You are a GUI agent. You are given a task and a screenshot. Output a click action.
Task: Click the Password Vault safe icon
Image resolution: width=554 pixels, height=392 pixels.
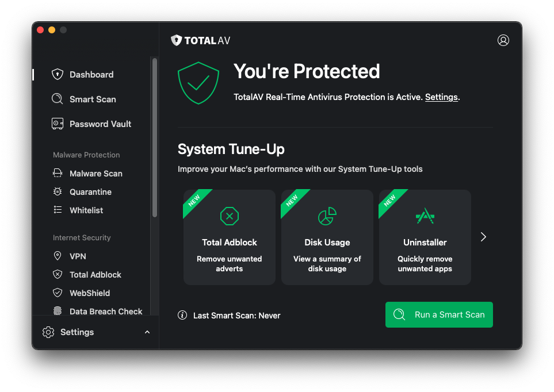pos(58,124)
